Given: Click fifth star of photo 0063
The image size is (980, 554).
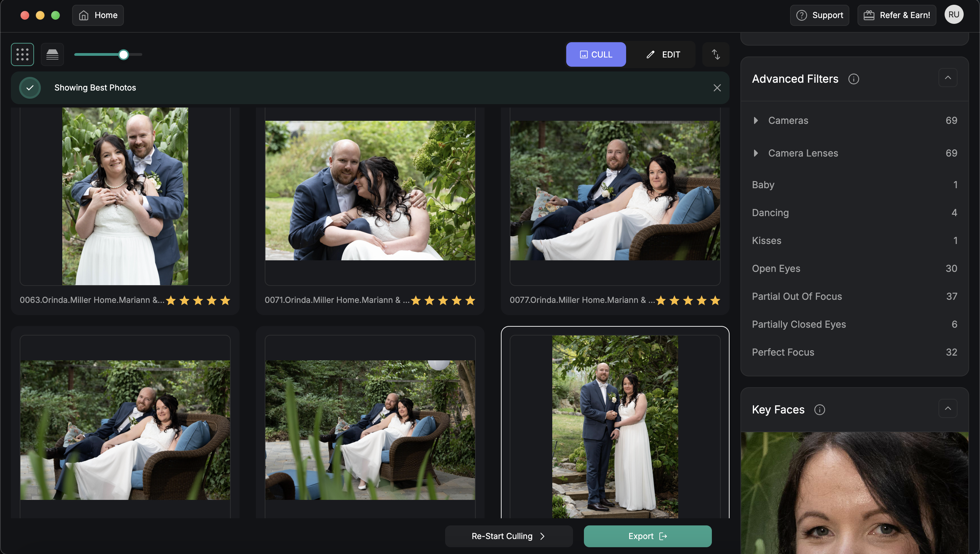Looking at the screenshot, I should (x=225, y=300).
